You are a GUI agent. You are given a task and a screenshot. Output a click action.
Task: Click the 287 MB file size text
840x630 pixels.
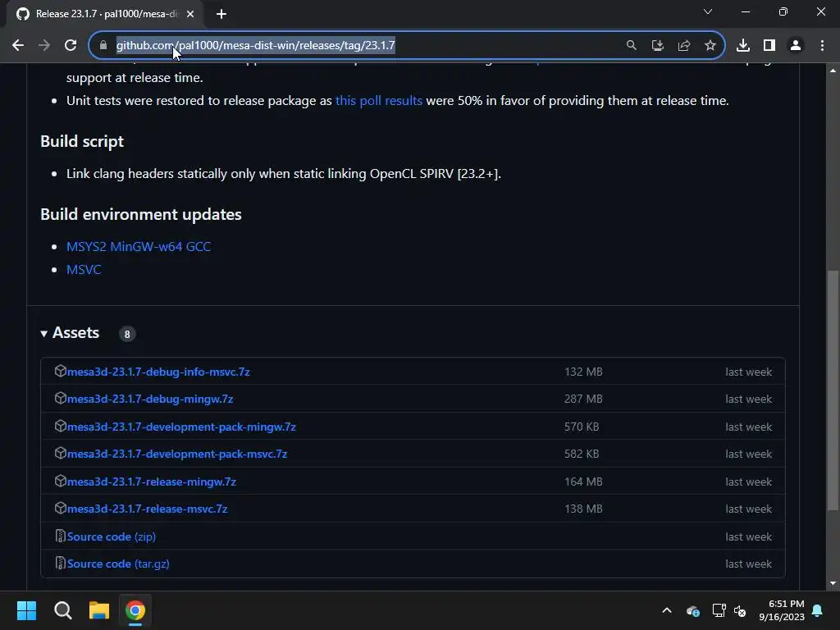pyautogui.click(x=583, y=399)
